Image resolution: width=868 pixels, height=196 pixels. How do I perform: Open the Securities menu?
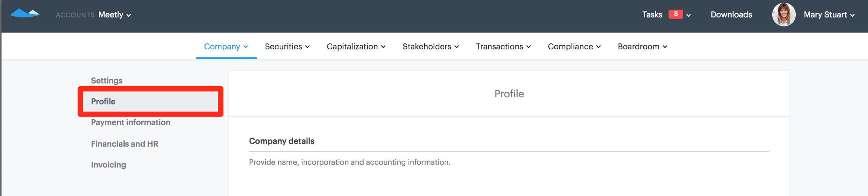pos(287,46)
